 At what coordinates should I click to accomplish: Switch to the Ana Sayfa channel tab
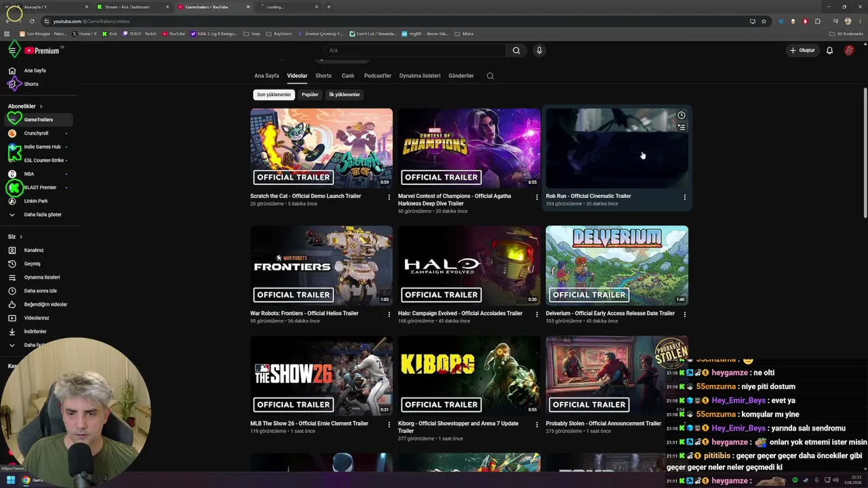click(x=267, y=76)
